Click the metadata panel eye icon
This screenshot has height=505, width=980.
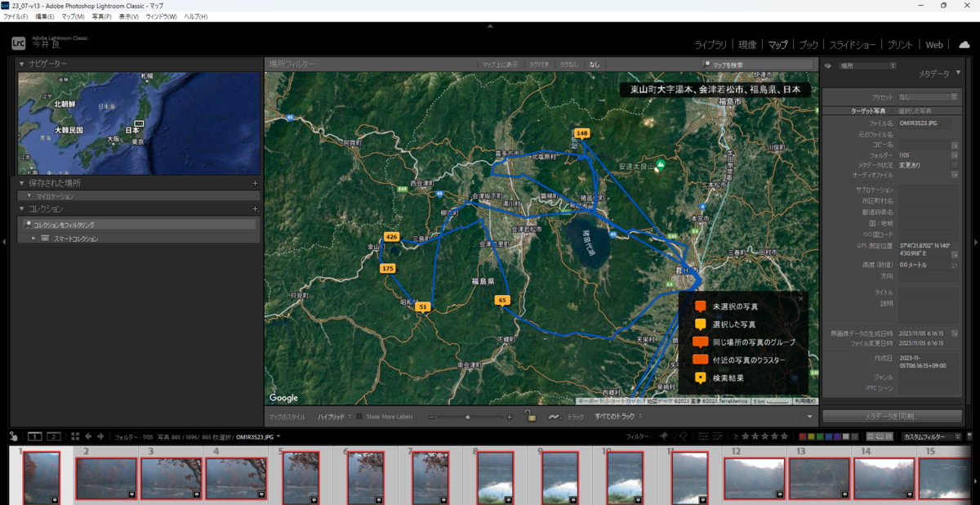[828, 65]
